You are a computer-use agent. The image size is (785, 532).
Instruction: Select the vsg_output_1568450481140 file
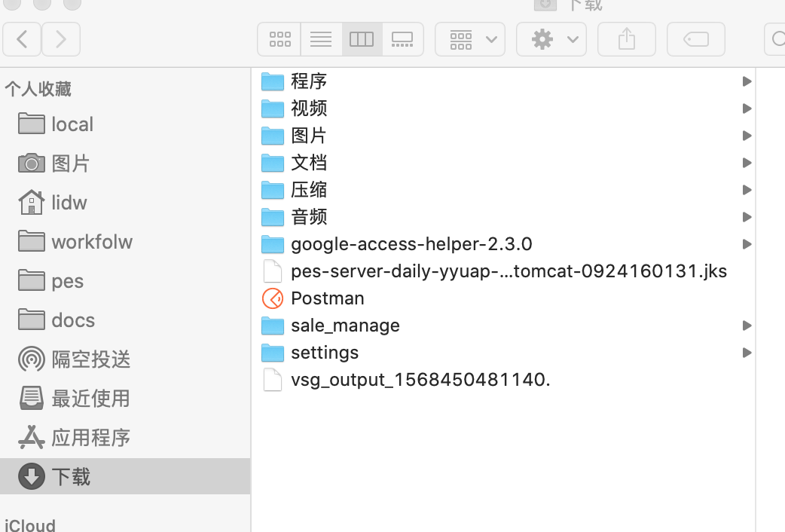(420, 379)
